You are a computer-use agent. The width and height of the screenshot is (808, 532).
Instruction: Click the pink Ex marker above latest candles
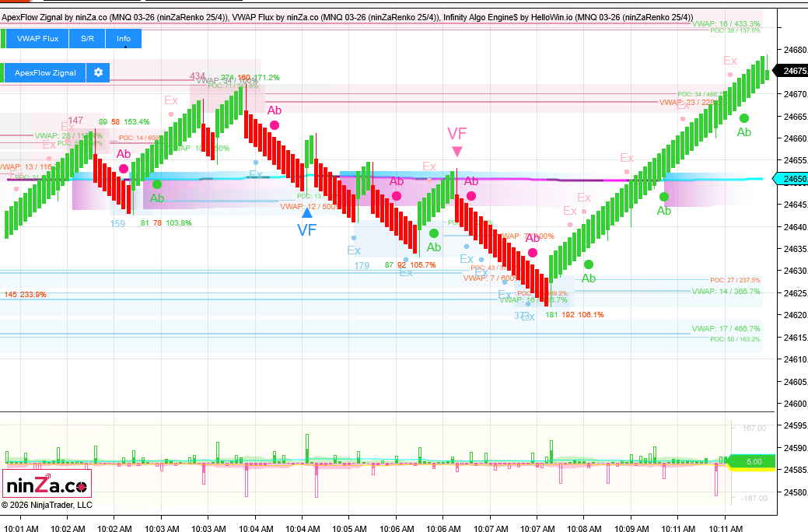[730, 61]
